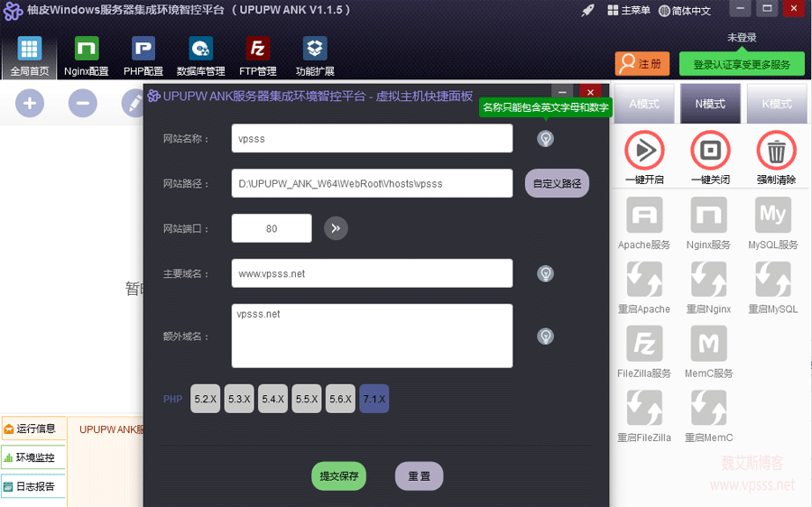Click the 提交保存 submit button
Viewport: 812px width, 507px height.
point(339,476)
